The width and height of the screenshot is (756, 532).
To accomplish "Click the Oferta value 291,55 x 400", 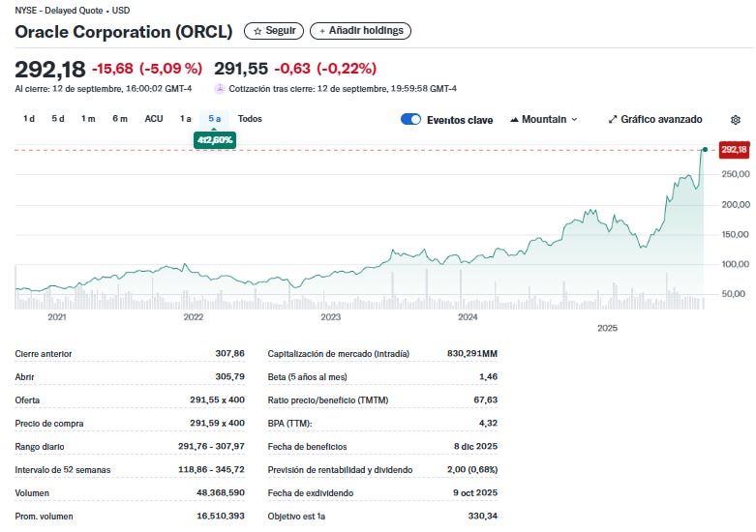I will (x=218, y=399).
